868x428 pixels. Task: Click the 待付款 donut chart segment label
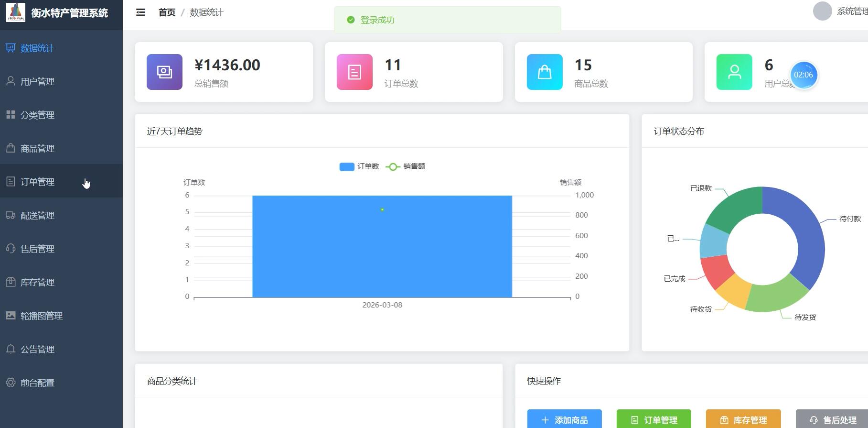(850, 219)
